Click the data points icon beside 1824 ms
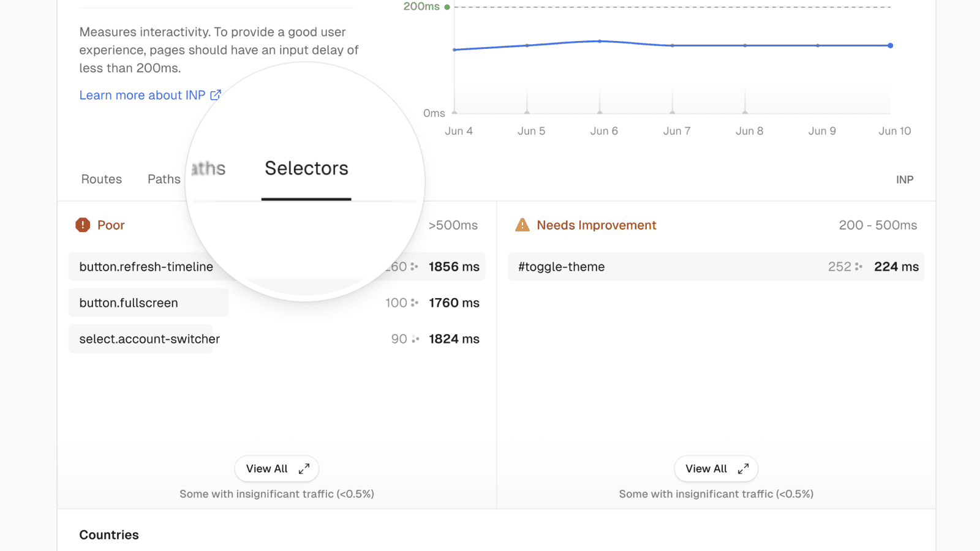This screenshot has width=980, height=551. (415, 339)
